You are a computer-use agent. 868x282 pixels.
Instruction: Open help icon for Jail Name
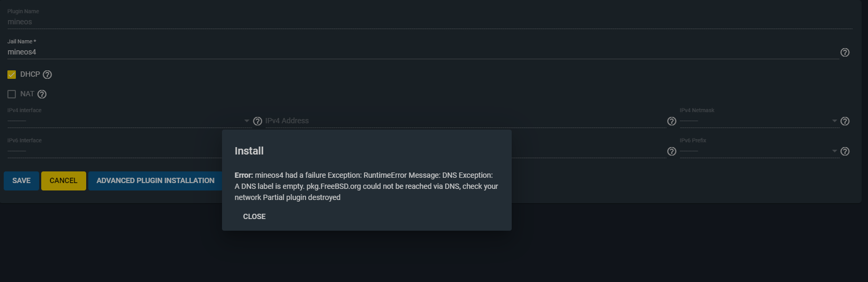pos(845,52)
